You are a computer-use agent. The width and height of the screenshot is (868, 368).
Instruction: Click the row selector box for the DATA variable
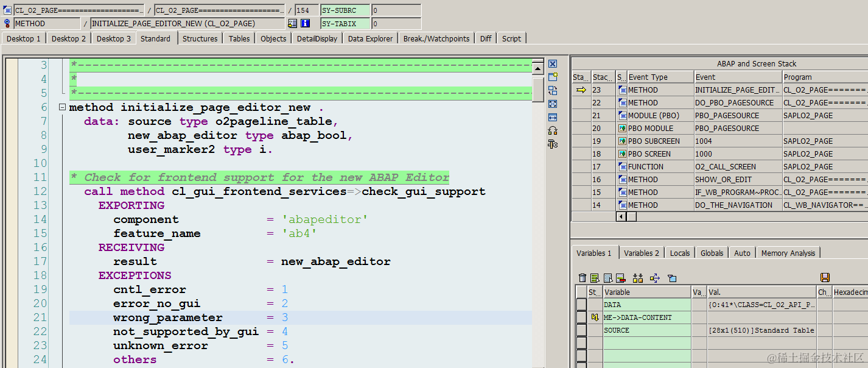582,305
